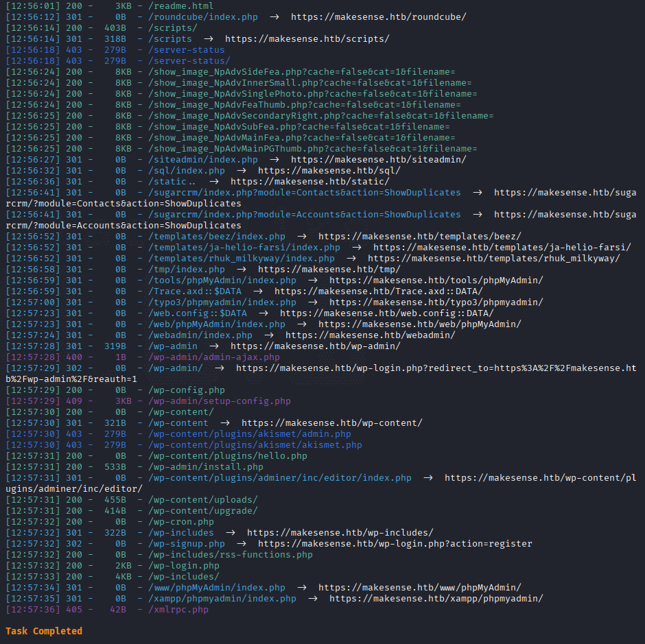Click the "409" status code
This screenshot has width=645, height=644.
[74, 401]
